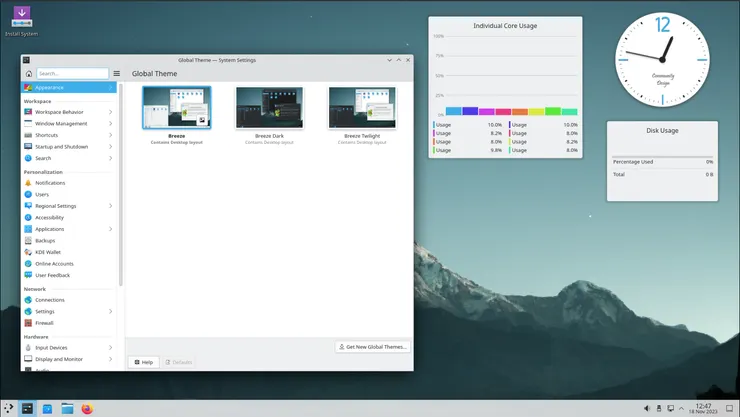Open the Backups settings
The image size is (740, 417).
click(45, 241)
